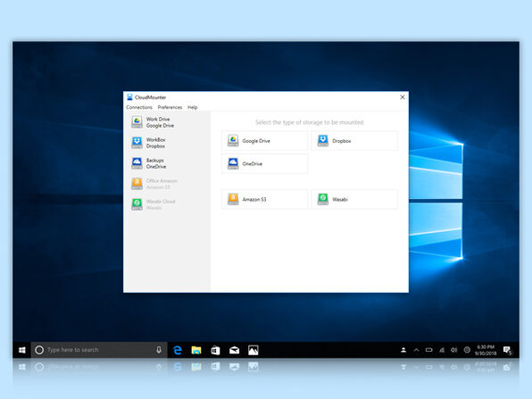Choose Wasabi storage type button
The height and width of the screenshot is (399, 532).
[354, 199]
